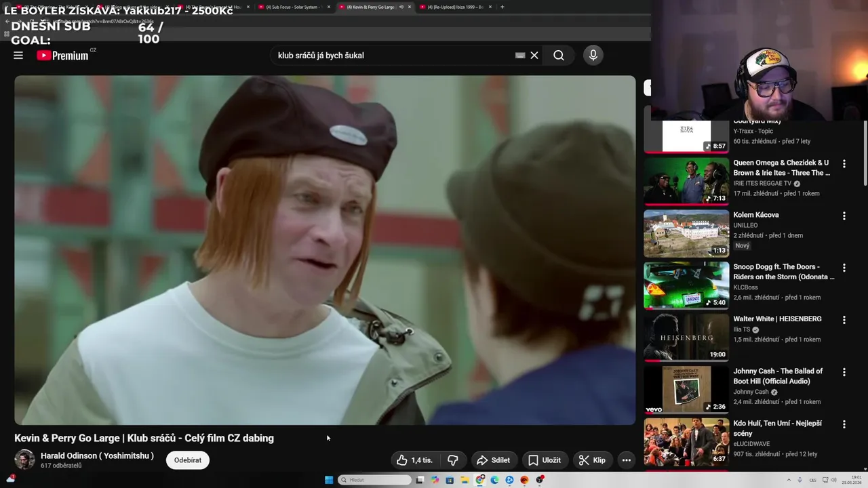Open Queen Omega & Chezidek video thumbnail
The image size is (868, 488).
686,181
